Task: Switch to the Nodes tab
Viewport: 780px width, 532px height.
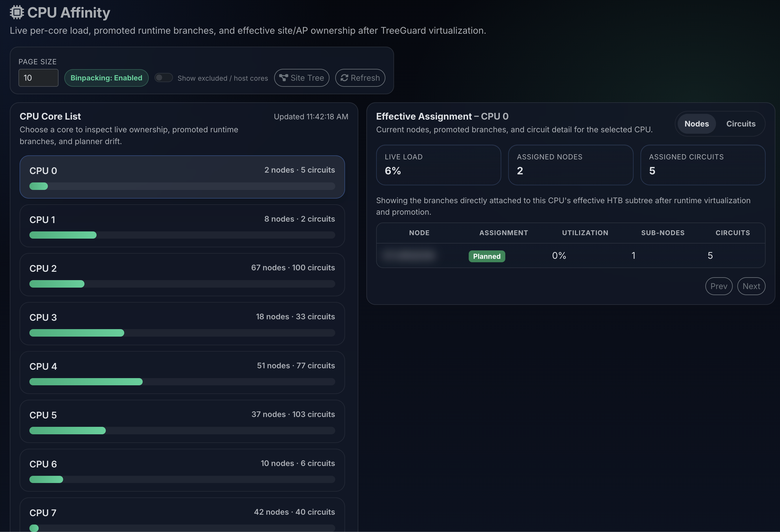Action: [x=696, y=124]
